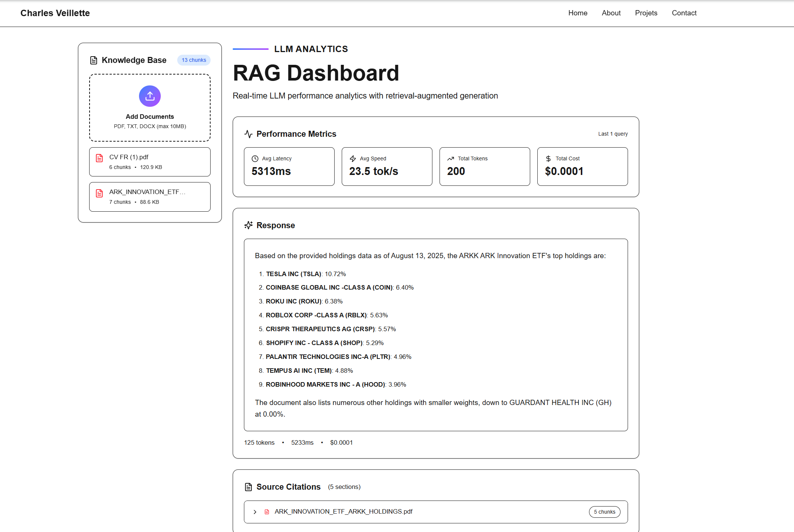Select the CV FR (1).pdf document card
This screenshot has width=794, height=532.
[150, 161]
